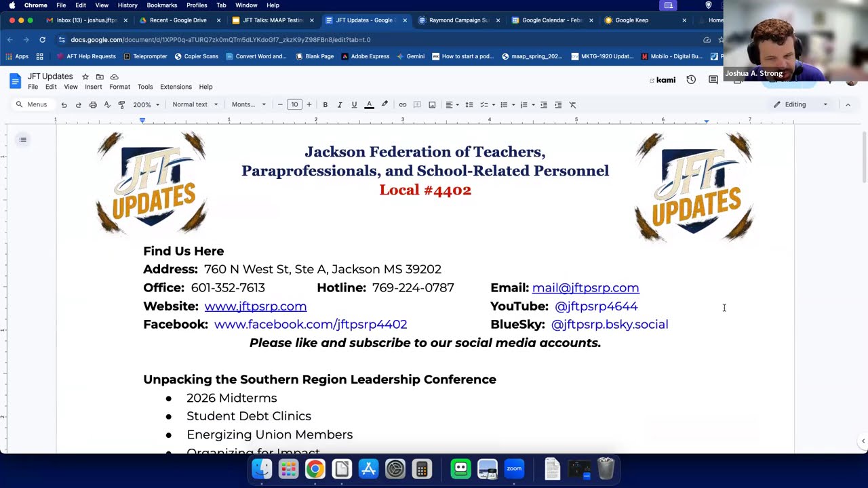
Task: Click the Chrome address bar URL
Action: pyautogui.click(x=220, y=39)
